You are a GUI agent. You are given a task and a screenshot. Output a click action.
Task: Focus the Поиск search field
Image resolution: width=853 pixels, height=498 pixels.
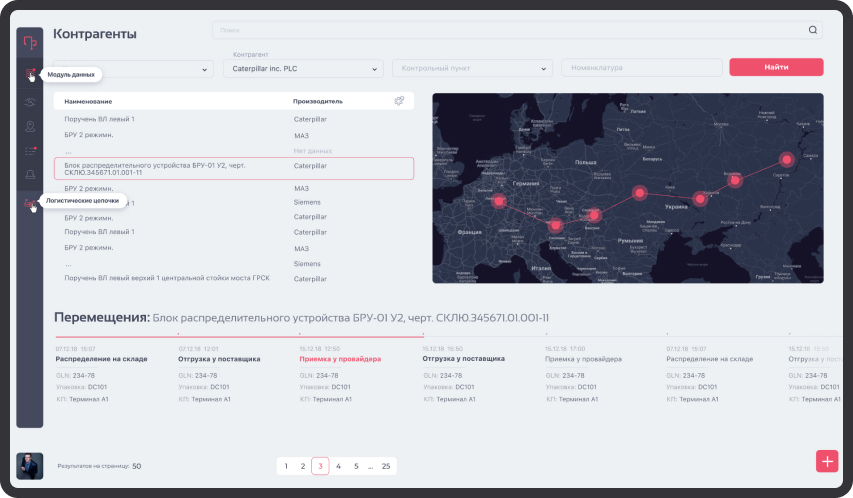[x=517, y=30]
